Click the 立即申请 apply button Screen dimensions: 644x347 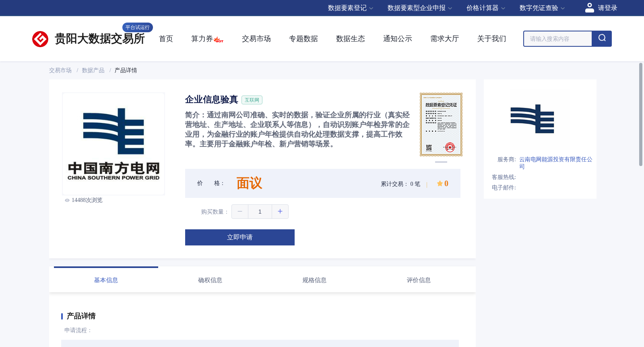240,237
